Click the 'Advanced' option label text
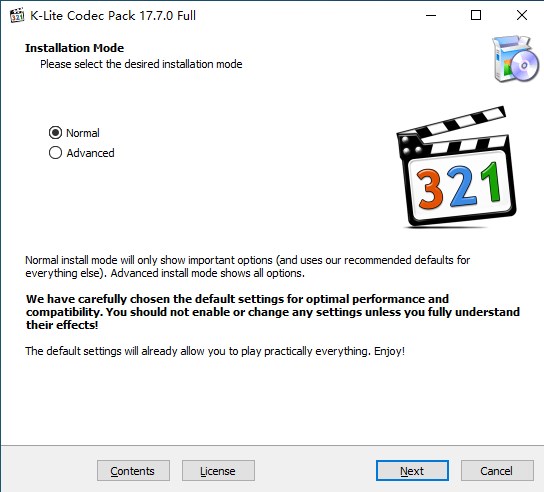Screen dimensions: 544x492 (x=90, y=153)
